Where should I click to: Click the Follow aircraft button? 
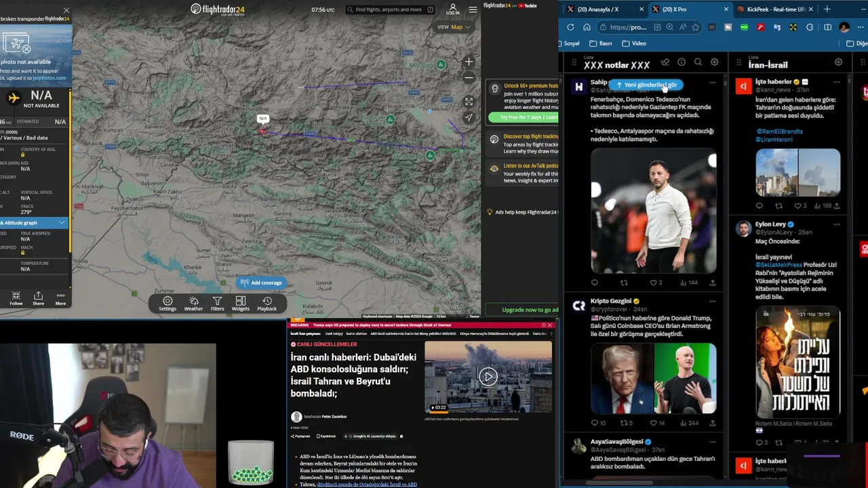[x=16, y=298]
